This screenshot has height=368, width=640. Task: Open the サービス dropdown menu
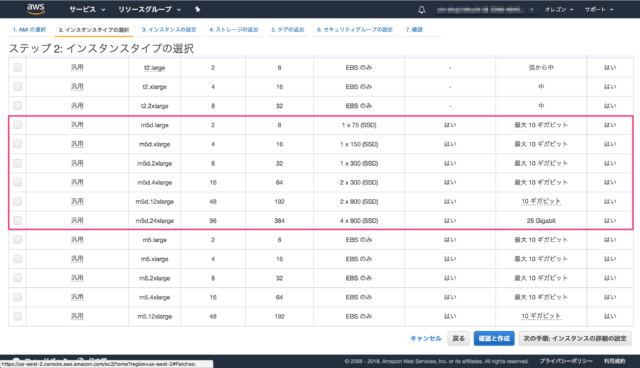(x=87, y=9)
